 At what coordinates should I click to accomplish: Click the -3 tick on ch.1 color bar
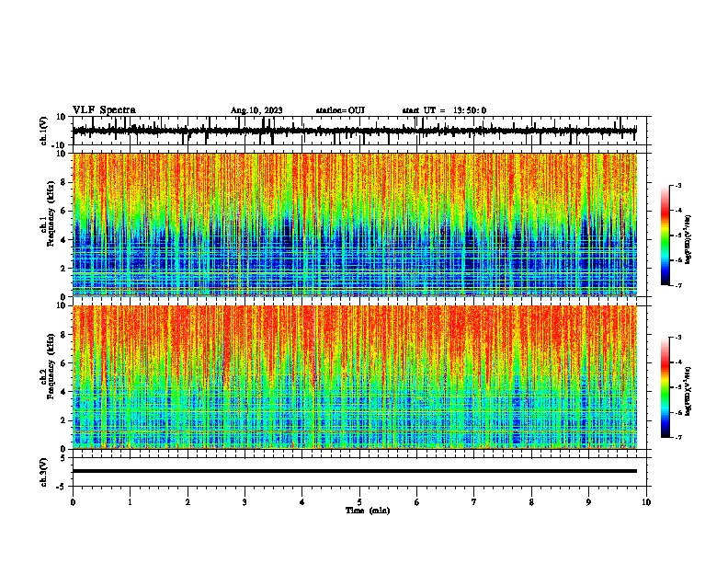pos(677,185)
